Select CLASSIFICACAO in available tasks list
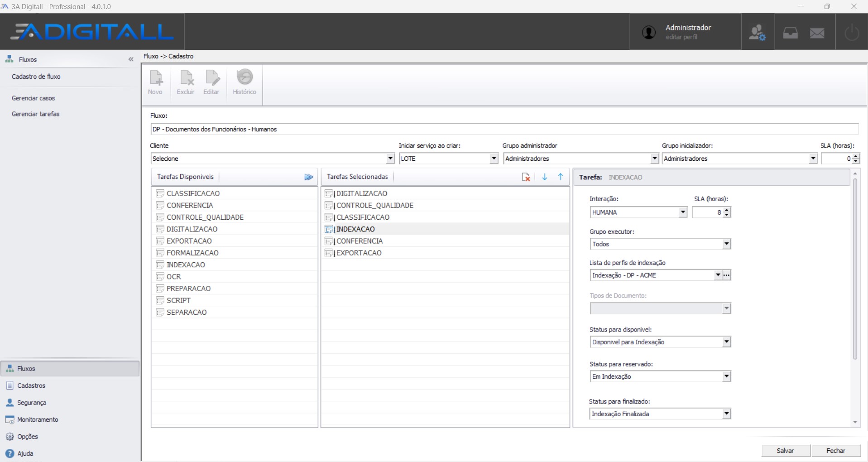This screenshot has width=868, height=462. [235, 193]
